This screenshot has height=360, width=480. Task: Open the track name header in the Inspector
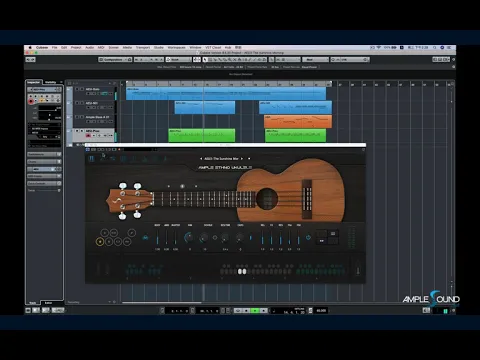(44, 90)
